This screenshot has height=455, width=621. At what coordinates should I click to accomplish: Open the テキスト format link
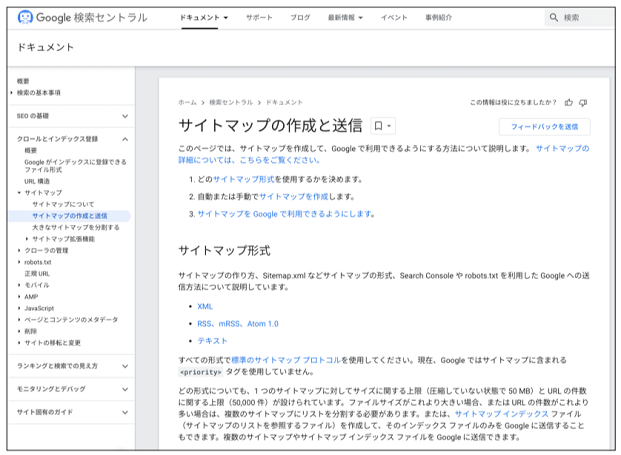(212, 341)
